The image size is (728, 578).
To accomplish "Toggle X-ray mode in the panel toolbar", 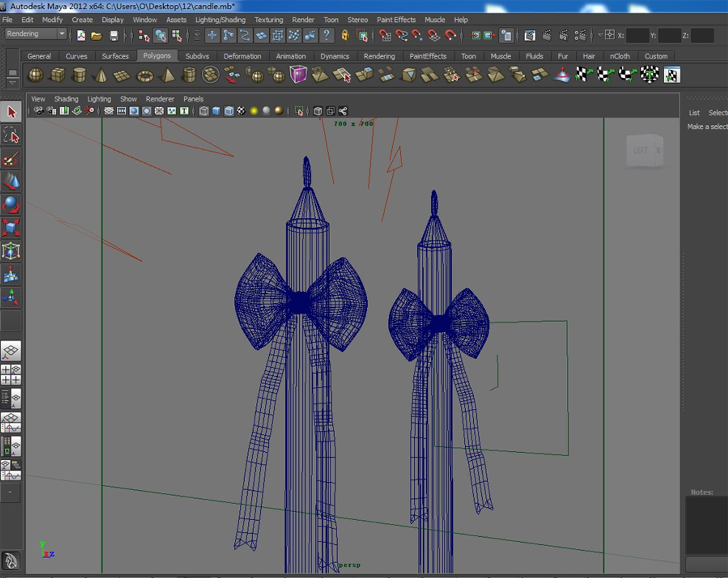I will [x=318, y=111].
